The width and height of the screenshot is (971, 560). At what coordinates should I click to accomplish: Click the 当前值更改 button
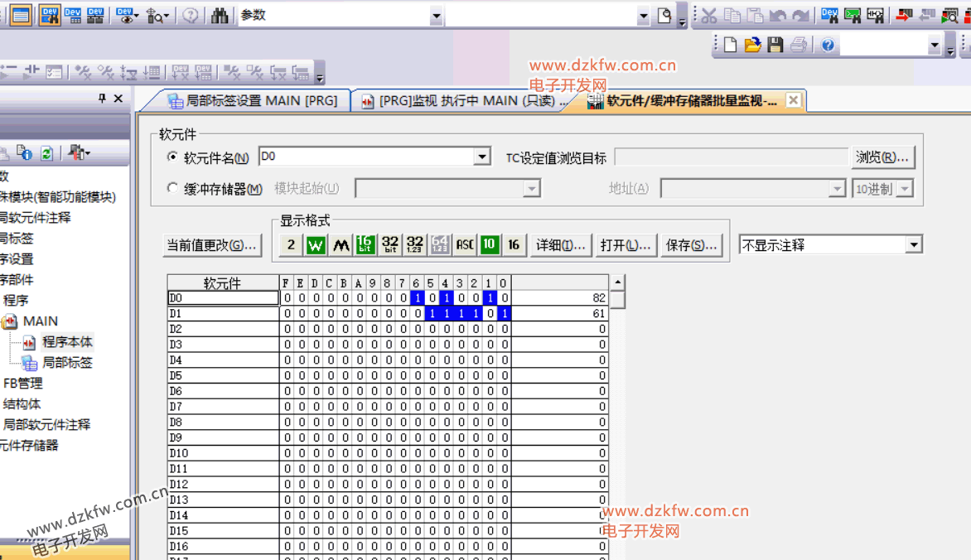click(x=211, y=245)
